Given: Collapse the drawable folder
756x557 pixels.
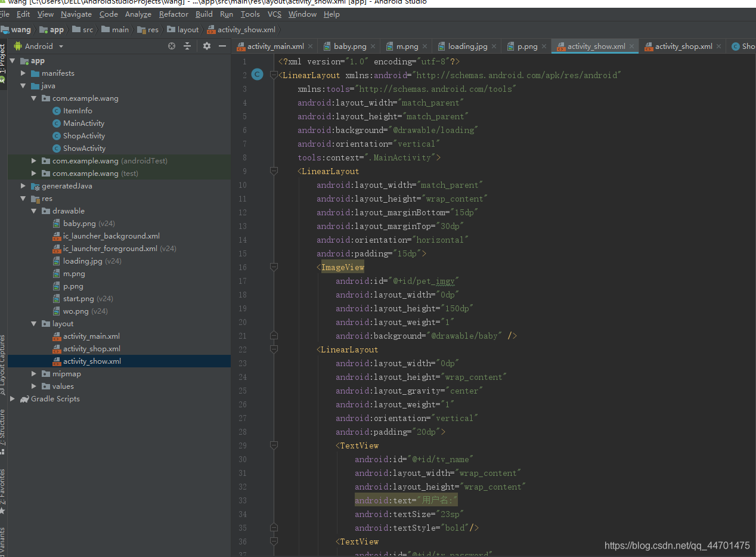Looking at the screenshot, I should pos(34,211).
